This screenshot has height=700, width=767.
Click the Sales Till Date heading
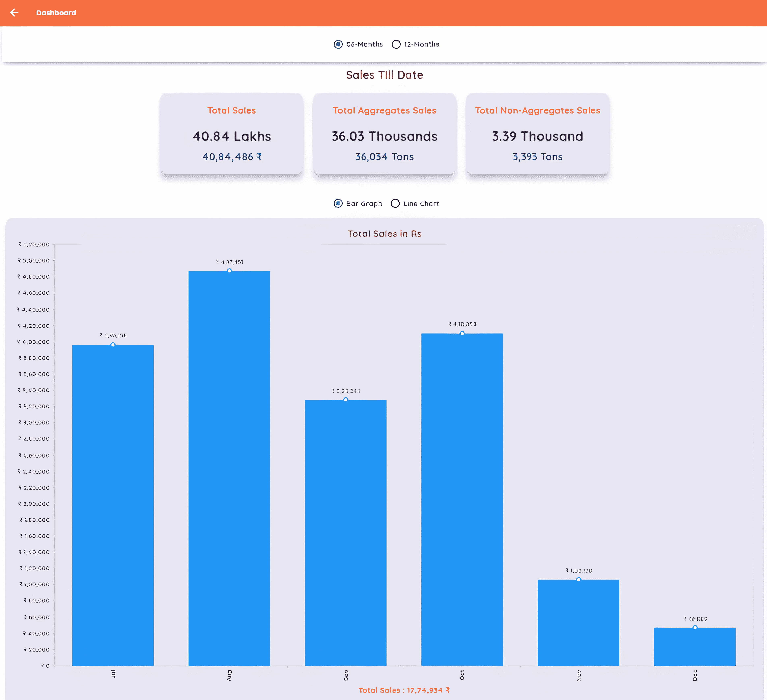384,75
